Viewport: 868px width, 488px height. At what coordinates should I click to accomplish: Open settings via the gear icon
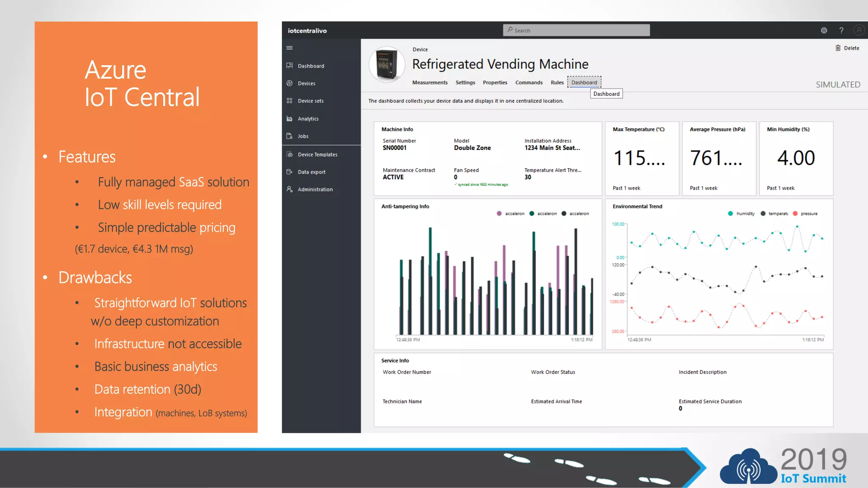pyautogui.click(x=824, y=30)
